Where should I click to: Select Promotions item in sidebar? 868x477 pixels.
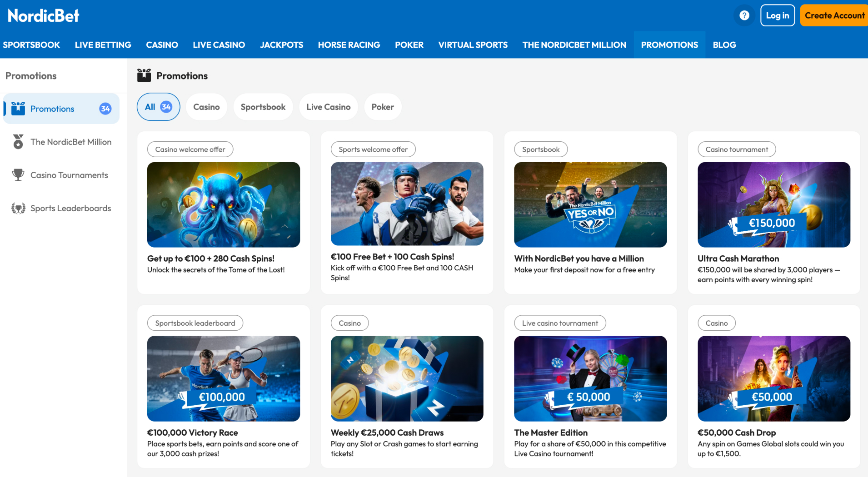tap(61, 109)
